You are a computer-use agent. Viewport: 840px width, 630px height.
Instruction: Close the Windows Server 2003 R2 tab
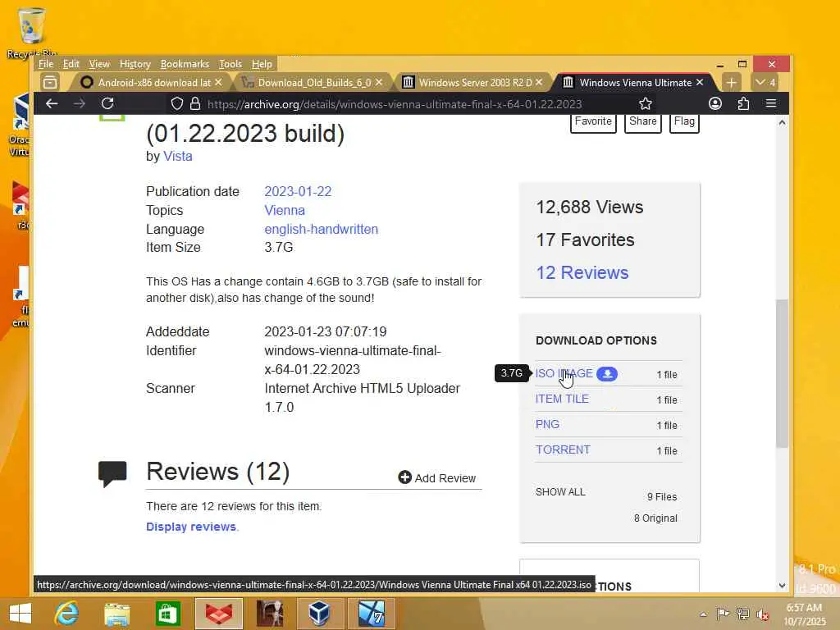(x=539, y=83)
